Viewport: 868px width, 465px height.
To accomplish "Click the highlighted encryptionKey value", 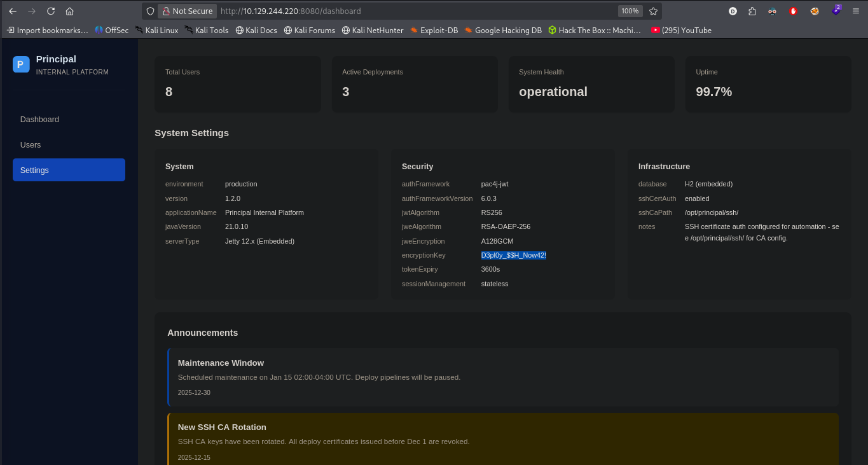I will click(x=514, y=255).
